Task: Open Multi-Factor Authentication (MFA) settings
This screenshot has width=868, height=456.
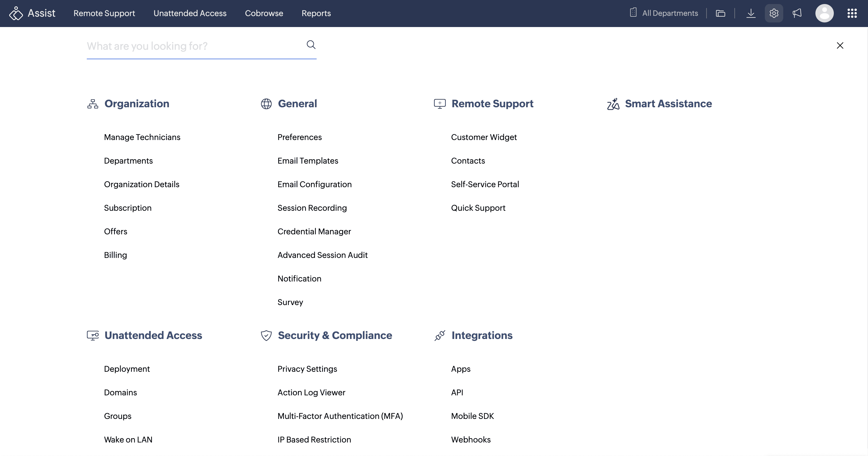Action: 340,416
